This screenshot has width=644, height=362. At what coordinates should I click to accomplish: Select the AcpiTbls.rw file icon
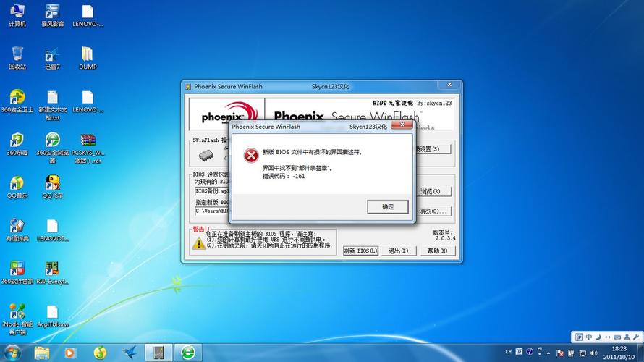click(53, 316)
